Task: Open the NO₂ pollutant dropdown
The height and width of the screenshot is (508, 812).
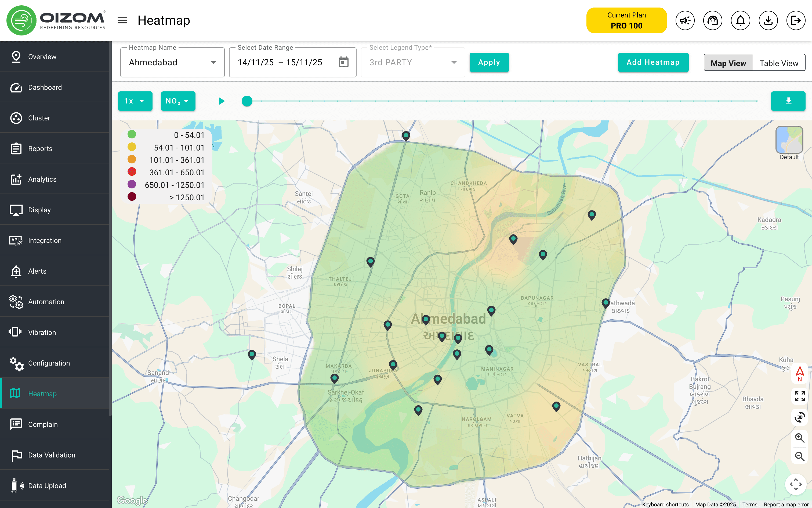Action: (178, 101)
